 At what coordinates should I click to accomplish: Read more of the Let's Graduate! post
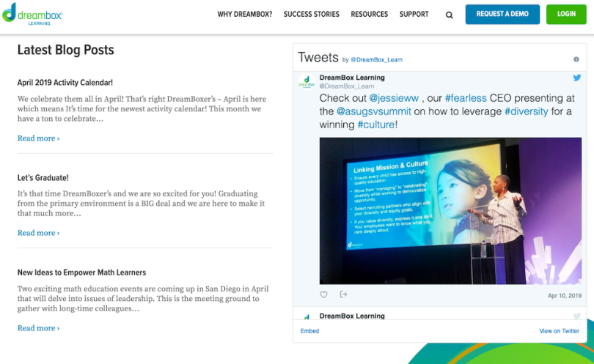[x=38, y=233]
